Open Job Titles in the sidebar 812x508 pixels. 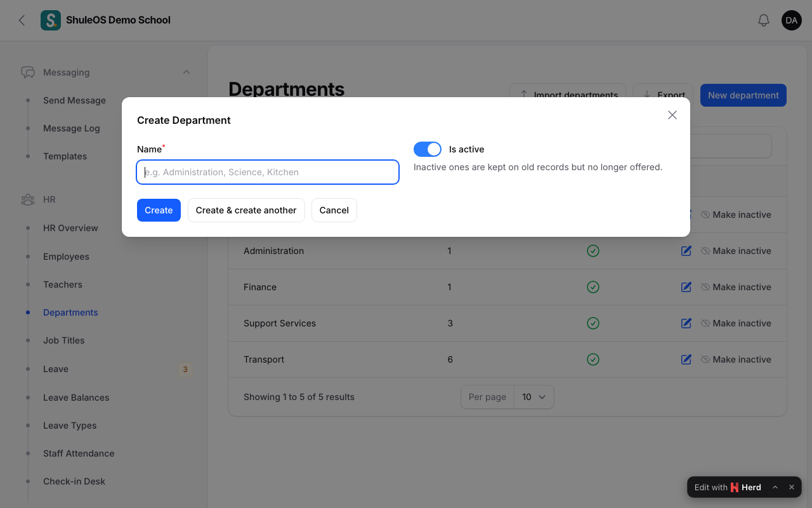tap(63, 340)
